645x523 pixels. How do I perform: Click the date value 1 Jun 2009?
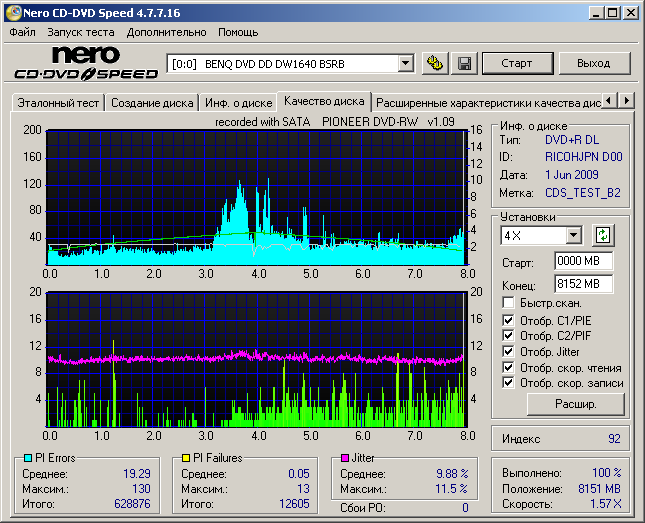[x=572, y=175]
